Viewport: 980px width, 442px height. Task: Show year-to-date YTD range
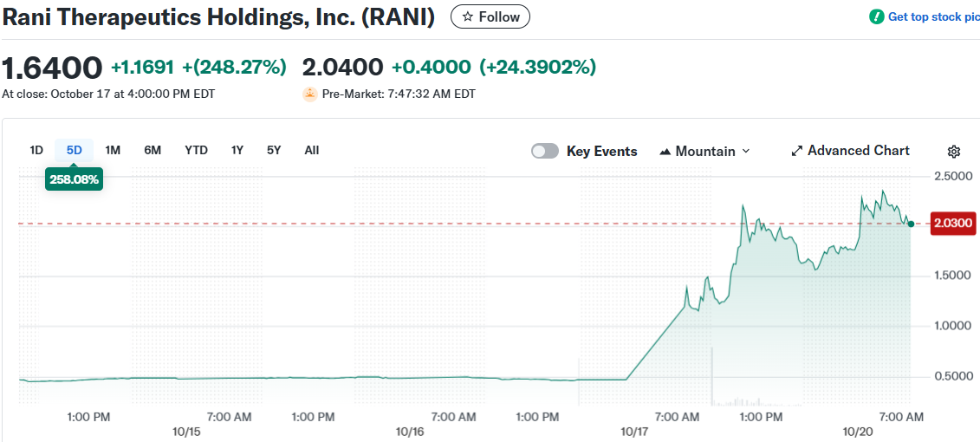(x=196, y=150)
